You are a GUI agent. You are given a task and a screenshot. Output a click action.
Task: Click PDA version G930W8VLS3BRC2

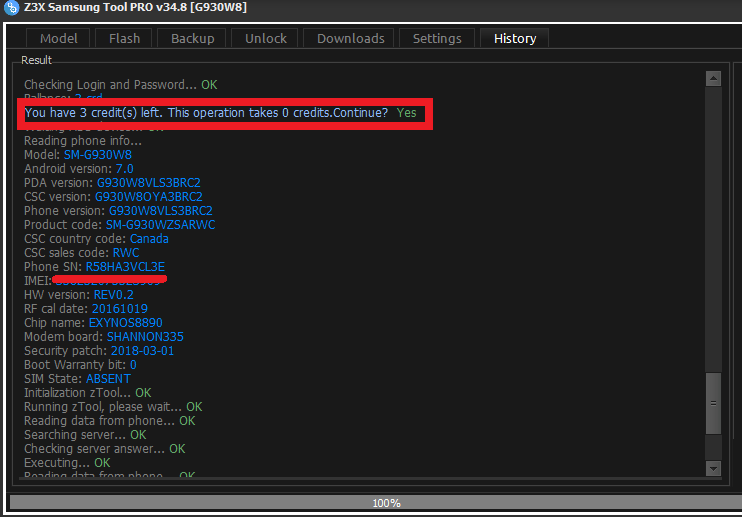[x=149, y=183]
